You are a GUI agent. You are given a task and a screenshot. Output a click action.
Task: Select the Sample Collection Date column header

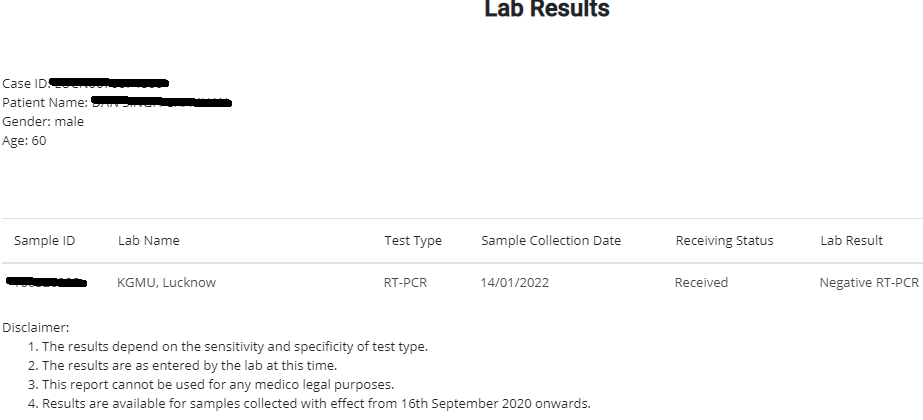[551, 241]
